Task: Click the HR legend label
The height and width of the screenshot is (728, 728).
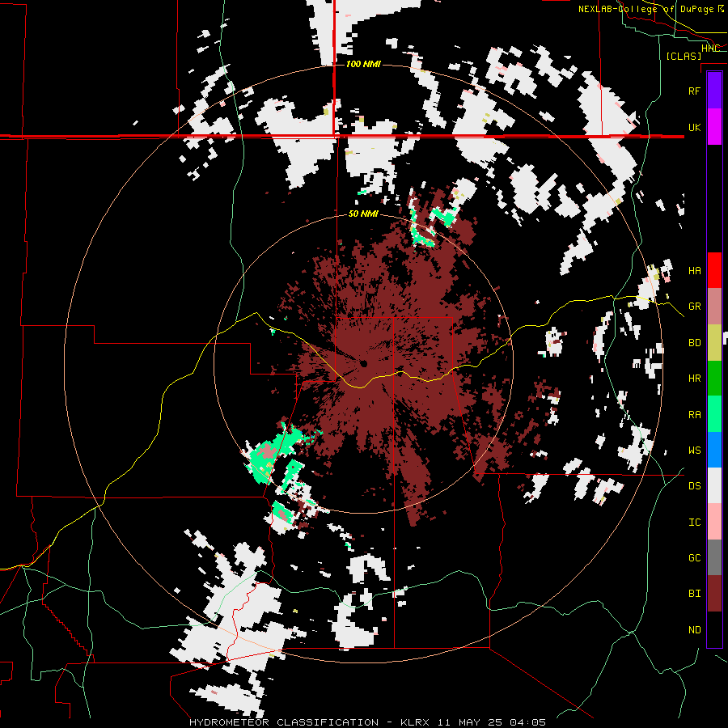Action: click(x=694, y=379)
